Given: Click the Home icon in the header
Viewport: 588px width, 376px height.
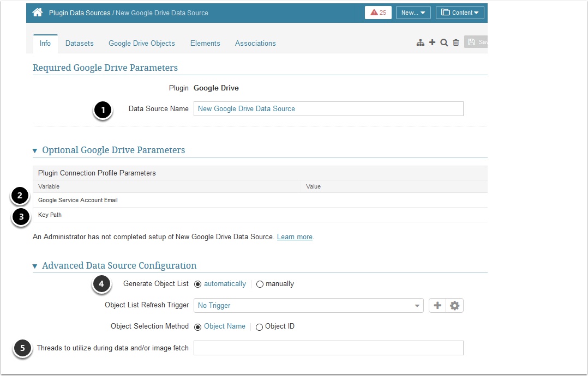Looking at the screenshot, I should point(38,13).
